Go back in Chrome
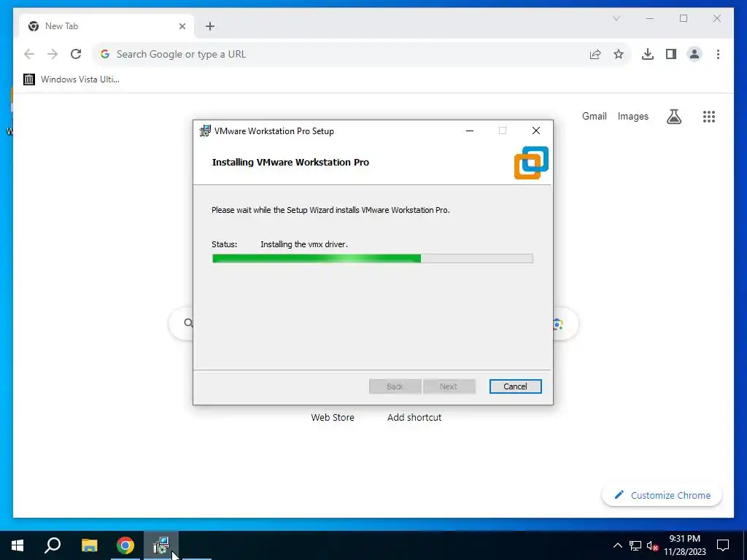747x560 pixels. click(x=29, y=54)
